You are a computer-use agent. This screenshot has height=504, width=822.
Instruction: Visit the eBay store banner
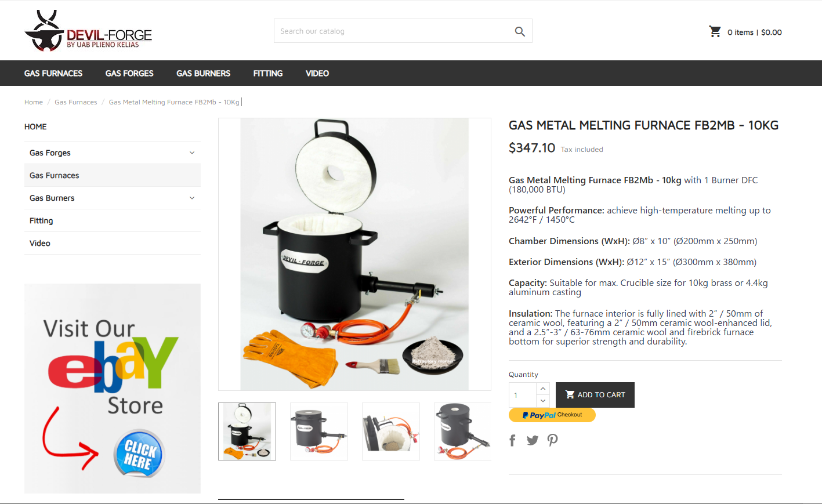113,389
